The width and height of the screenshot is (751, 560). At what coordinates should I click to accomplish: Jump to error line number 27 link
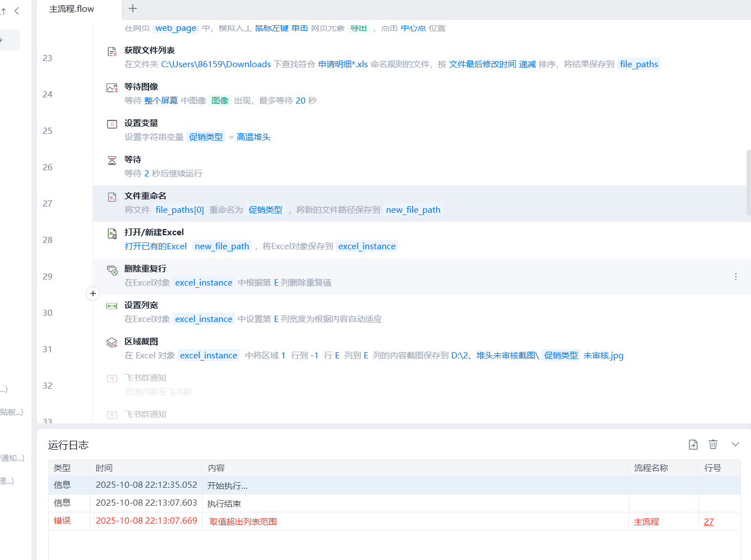pos(709,521)
